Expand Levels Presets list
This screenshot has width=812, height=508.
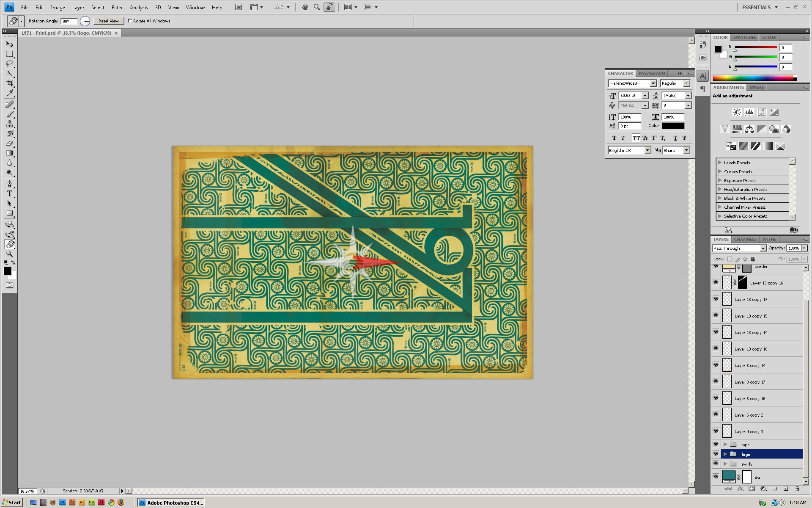[720, 163]
